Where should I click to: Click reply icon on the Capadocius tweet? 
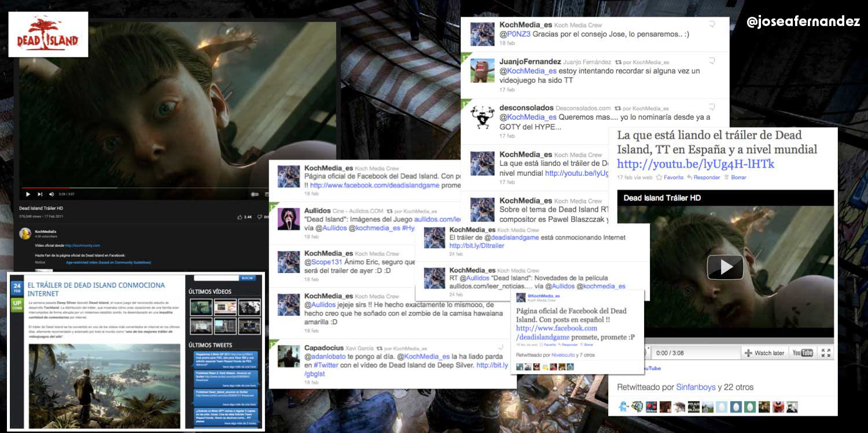501,348
